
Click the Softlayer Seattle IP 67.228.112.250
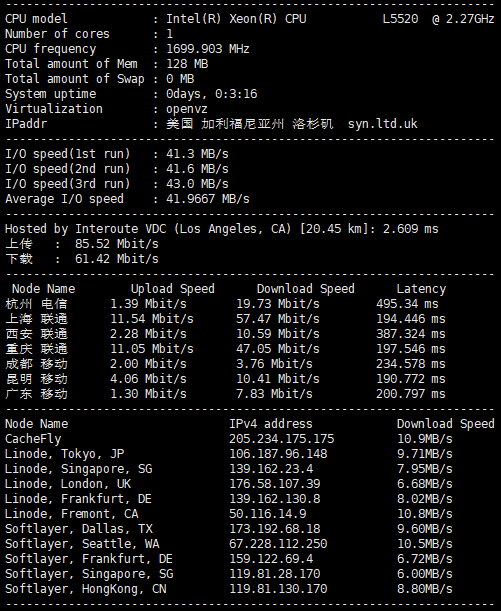[278, 544]
